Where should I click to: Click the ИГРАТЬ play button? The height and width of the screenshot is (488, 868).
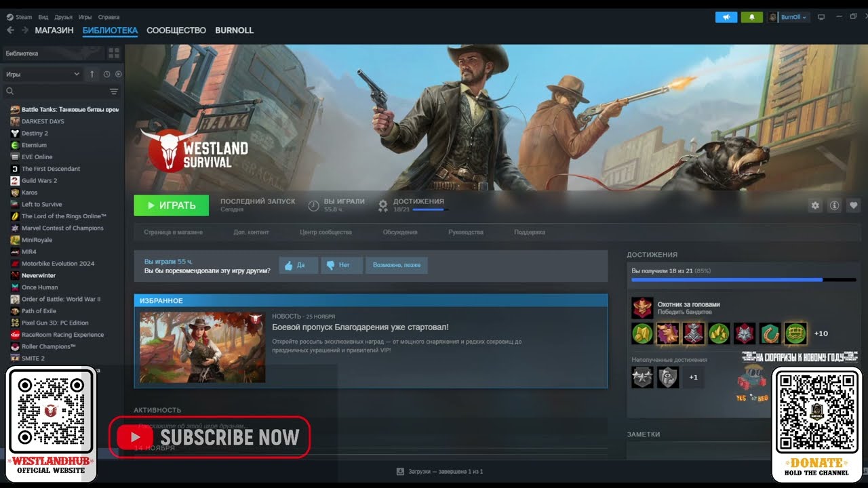pyautogui.click(x=171, y=205)
